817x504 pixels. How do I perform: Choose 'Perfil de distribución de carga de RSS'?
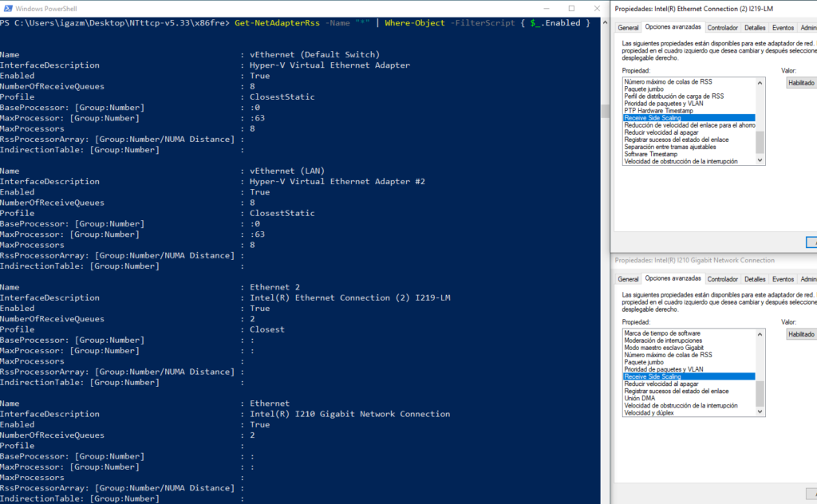[x=673, y=96]
